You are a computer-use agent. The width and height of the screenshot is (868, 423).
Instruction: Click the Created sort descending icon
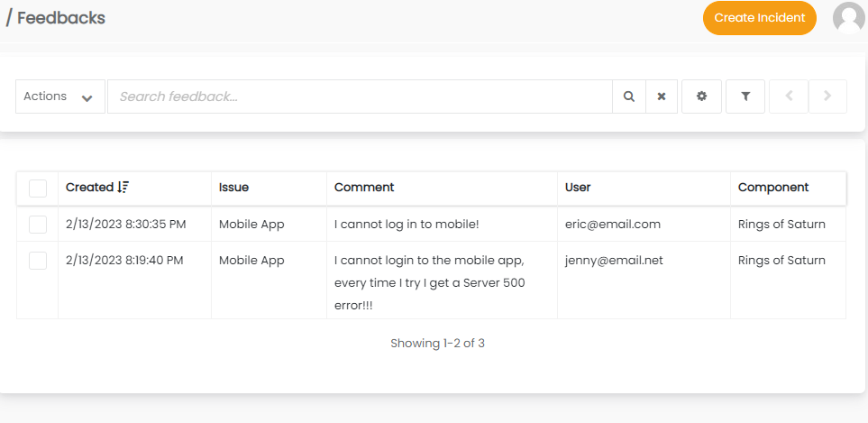pos(123,188)
